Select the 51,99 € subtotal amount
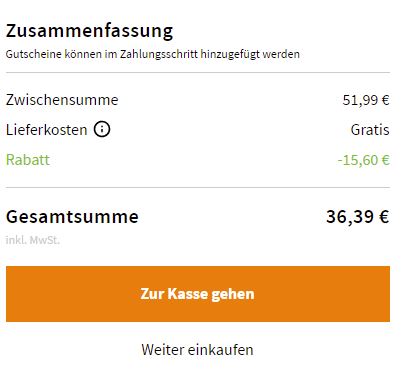The image size is (406, 378). tap(366, 100)
